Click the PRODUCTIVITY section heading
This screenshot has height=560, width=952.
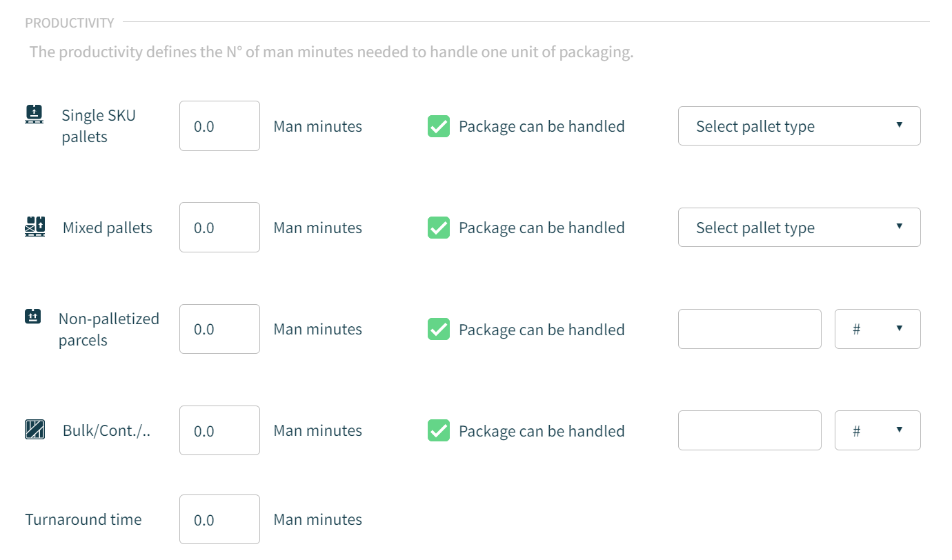tap(70, 23)
